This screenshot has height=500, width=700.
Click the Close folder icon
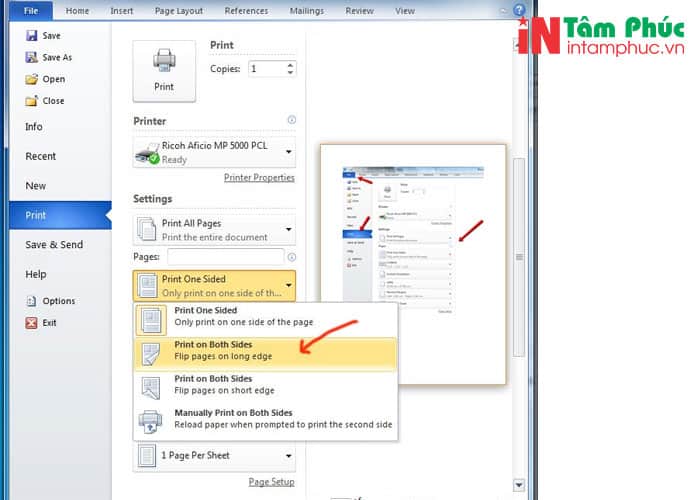pos(32,101)
